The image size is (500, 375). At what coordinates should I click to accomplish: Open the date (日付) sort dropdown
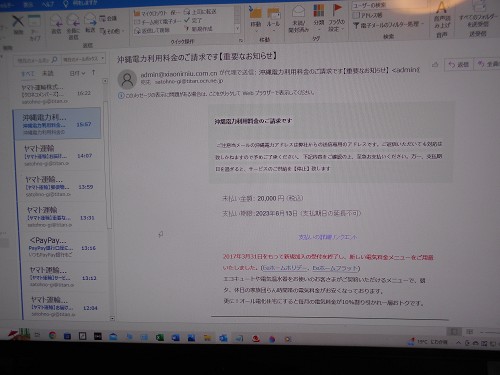point(77,73)
